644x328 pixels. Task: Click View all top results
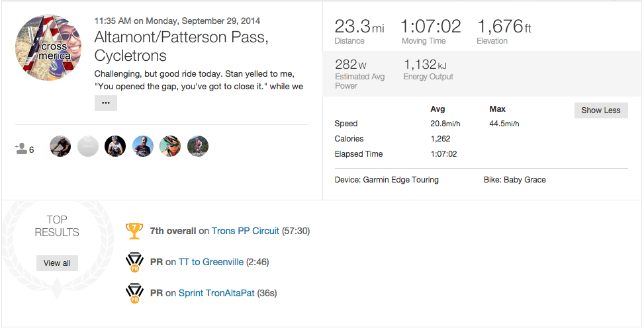[x=57, y=263]
